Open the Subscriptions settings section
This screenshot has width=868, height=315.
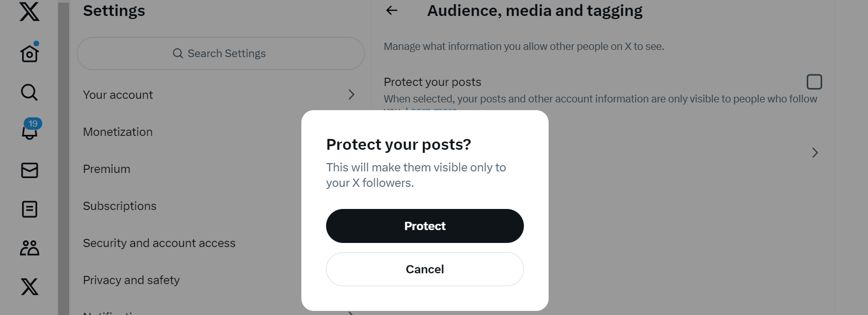pos(120,206)
